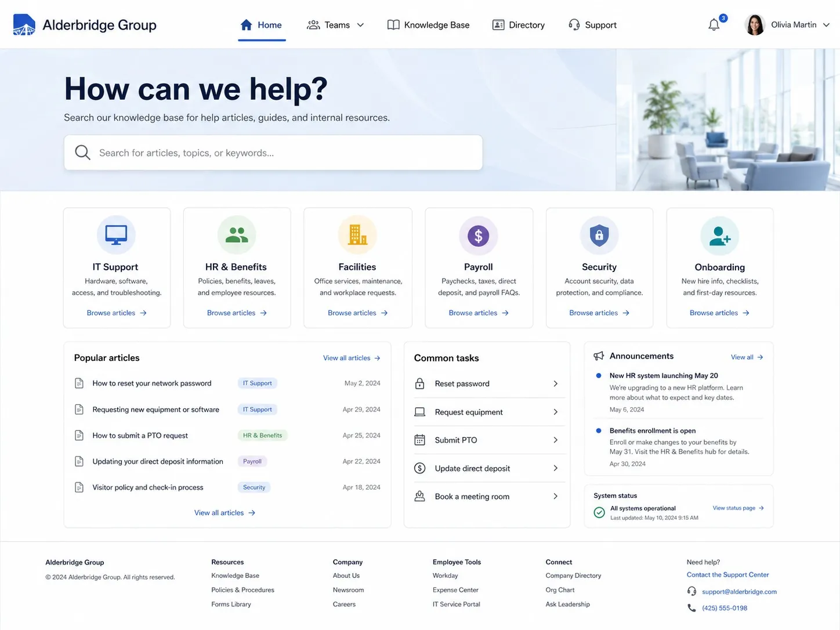This screenshot has width=840, height=630.
Task: Click the Submit PTO calendar icon
Action: [420, 440]
